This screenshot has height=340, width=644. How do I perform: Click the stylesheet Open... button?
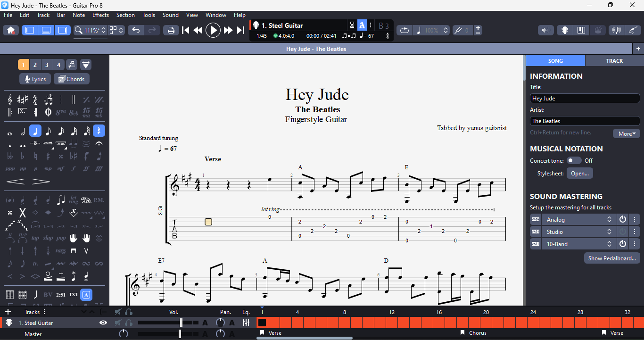point(580,173)
